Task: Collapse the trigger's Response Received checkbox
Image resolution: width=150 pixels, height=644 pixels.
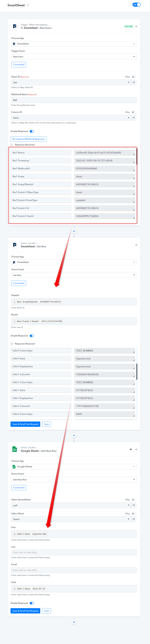Action: coord(12,145)
